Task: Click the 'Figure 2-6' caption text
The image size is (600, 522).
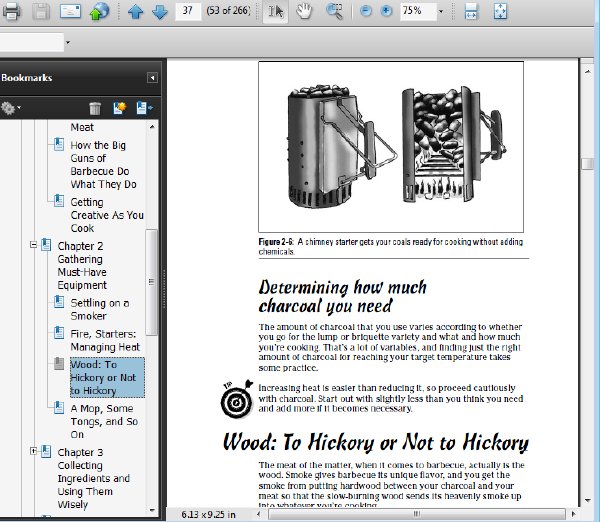Action: (x=391, y=246)
